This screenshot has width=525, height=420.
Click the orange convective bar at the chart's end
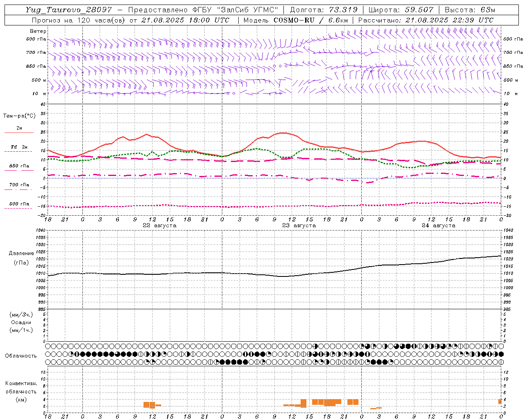(x=500, y=402)
